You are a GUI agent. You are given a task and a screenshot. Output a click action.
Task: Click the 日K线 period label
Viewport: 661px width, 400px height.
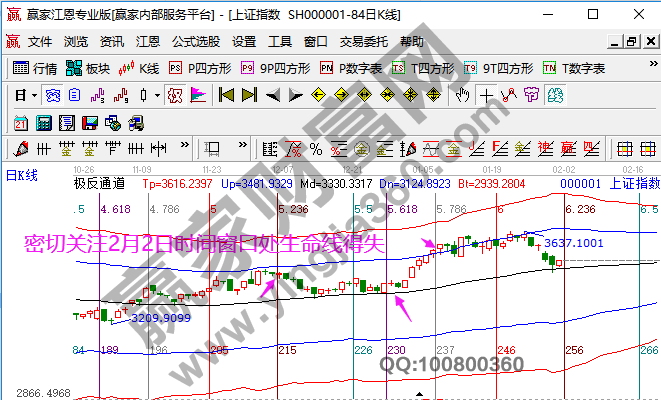coord(22,176)
